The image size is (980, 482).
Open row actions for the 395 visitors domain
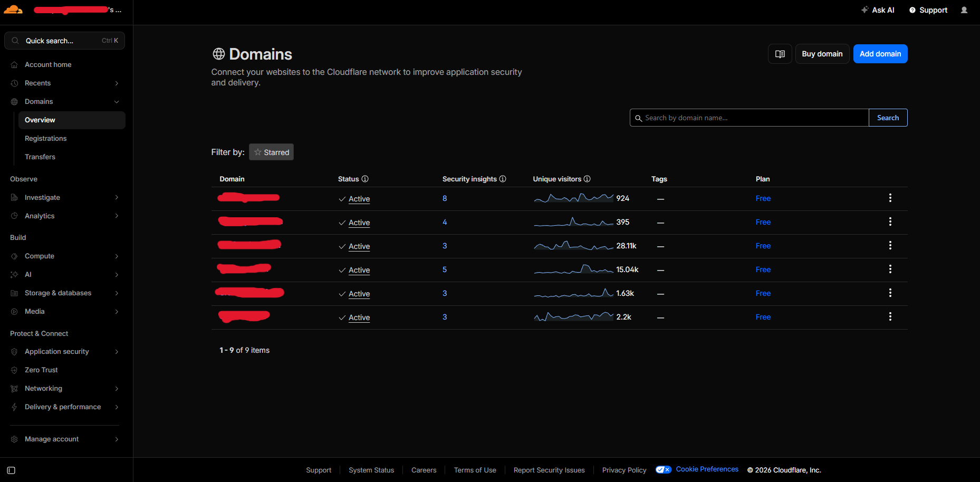[890, 221]
